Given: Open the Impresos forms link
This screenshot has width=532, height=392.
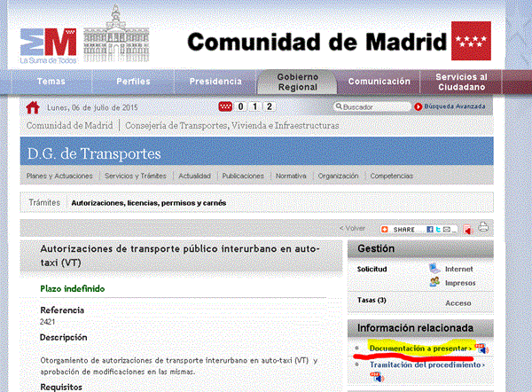Looking at the screenshot, I should coord(460,283).
